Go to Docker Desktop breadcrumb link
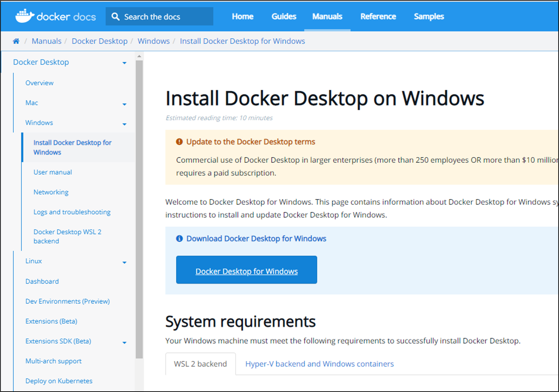 (100, 41)
